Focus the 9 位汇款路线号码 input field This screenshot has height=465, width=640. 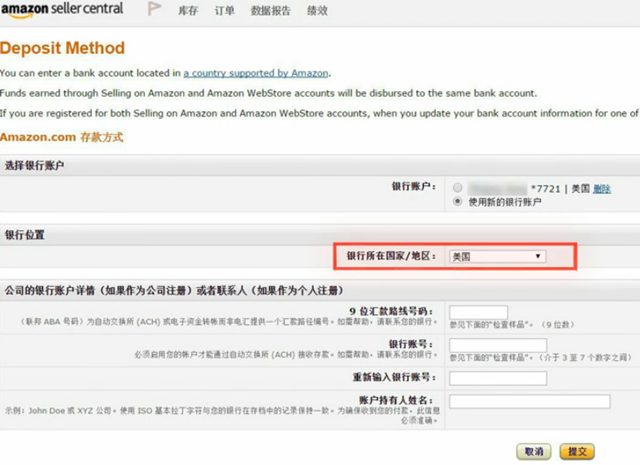478,312
